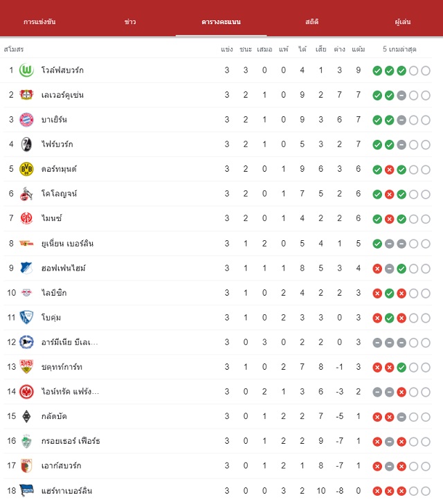The width and height of the screenshot is (443, 504).
Task: Click the Wolfsburg club logo
Action: point(26,70)
